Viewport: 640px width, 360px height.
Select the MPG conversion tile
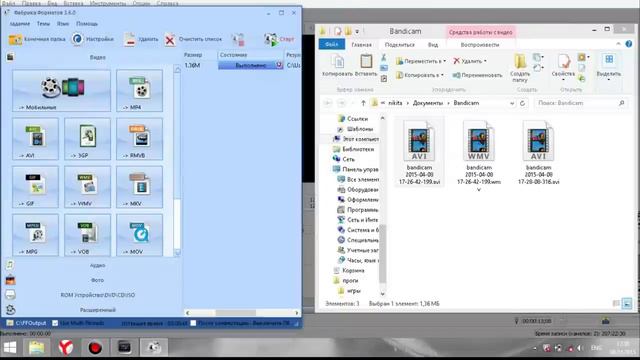pyautogui.click(x=36, y=235)
